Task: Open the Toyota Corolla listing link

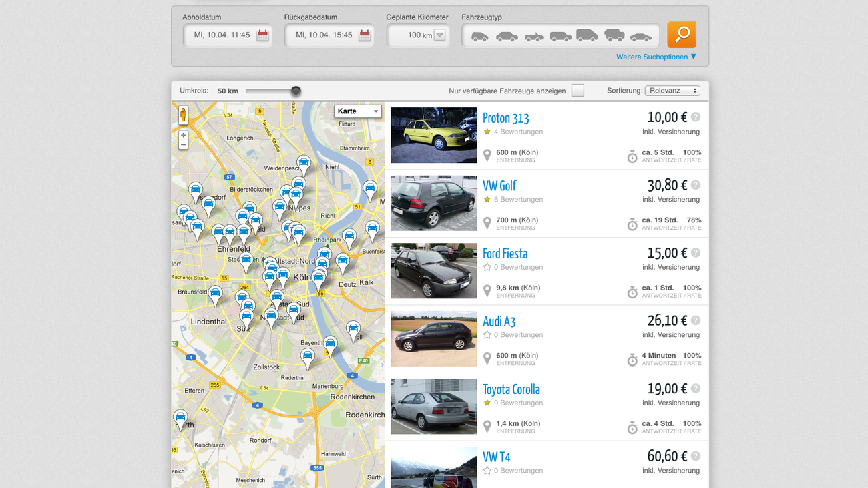Action: coord(511,389)
